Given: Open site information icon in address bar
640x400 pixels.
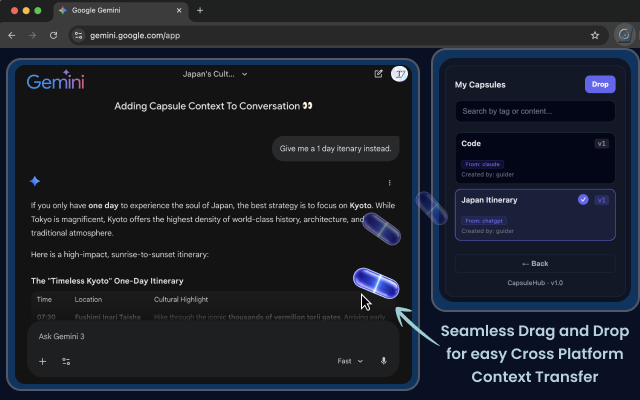Looking at the screenshot, I should (x=78, y=36).
